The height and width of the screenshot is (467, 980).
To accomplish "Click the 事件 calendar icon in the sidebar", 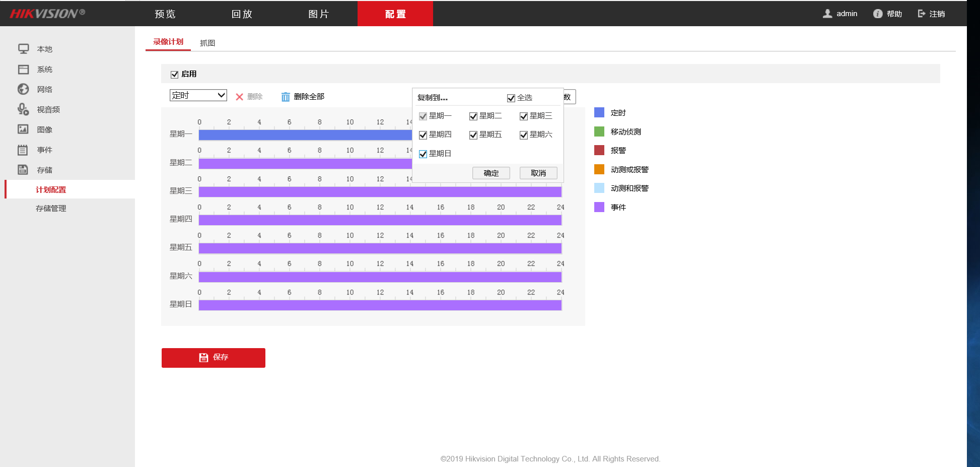I will pyautogui.click(x=23, y=150).
